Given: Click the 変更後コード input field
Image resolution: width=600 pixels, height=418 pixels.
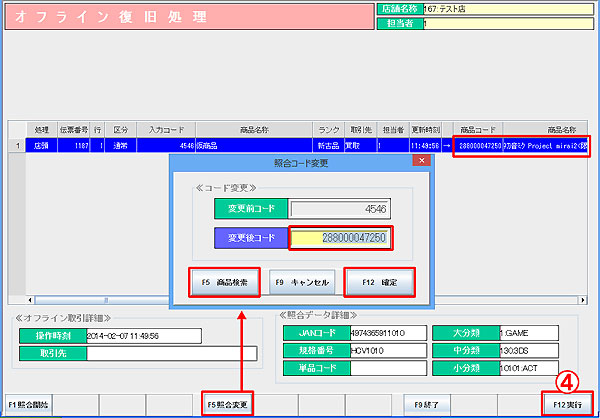Looking at the screenshot, I should [x=340, y=239].
